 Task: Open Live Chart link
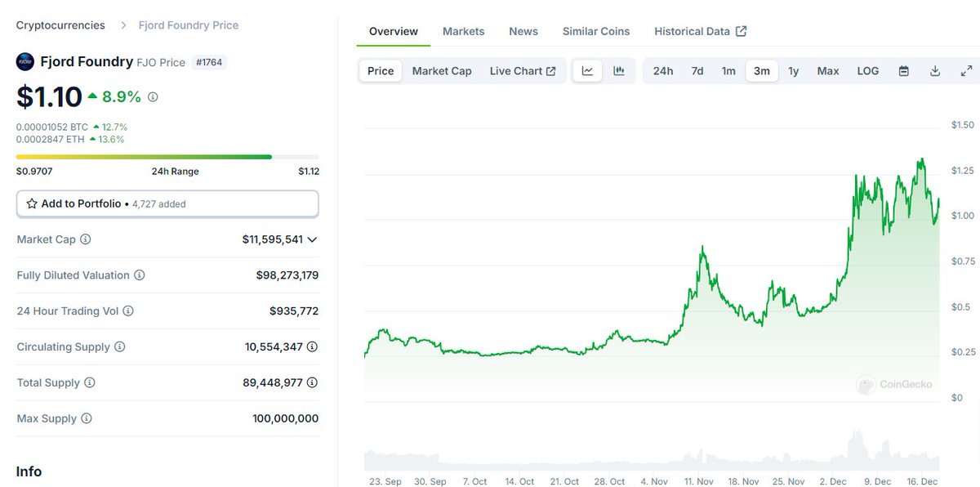pyautogui.click(x=523, y=71)
